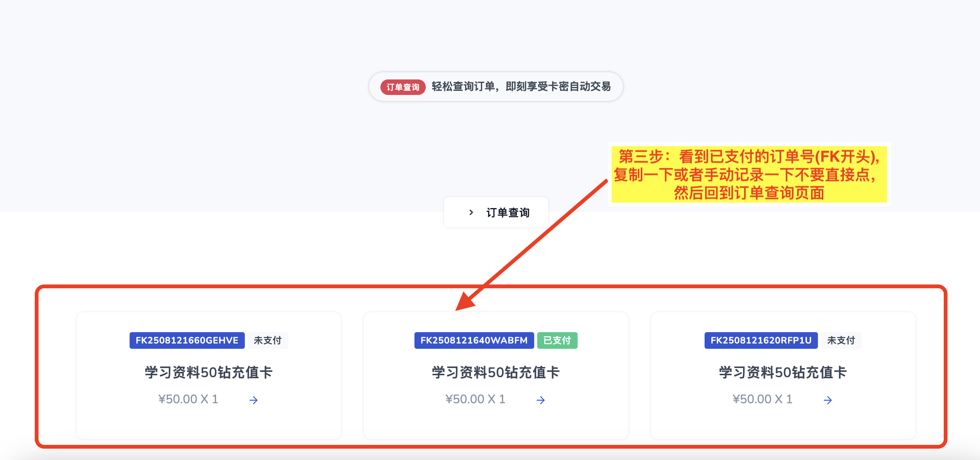Click ¥50.00 X 1 price on paid card
The height and width of the screenshot is (460, 980).
tap(475, 399)
